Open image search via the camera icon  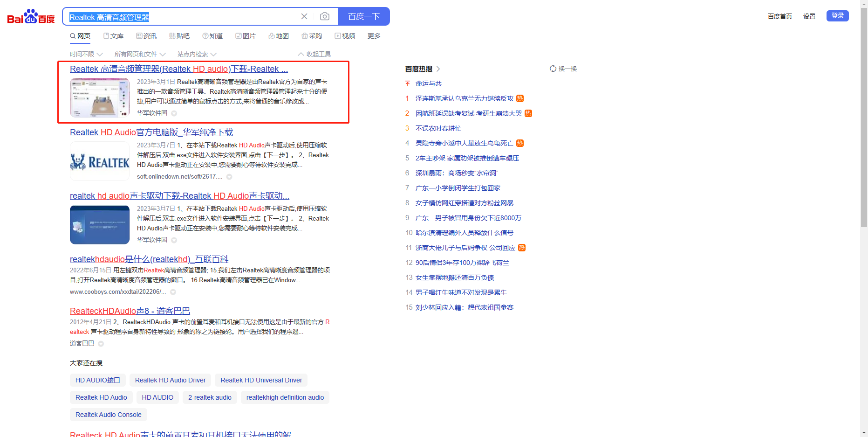click(325, 17)
